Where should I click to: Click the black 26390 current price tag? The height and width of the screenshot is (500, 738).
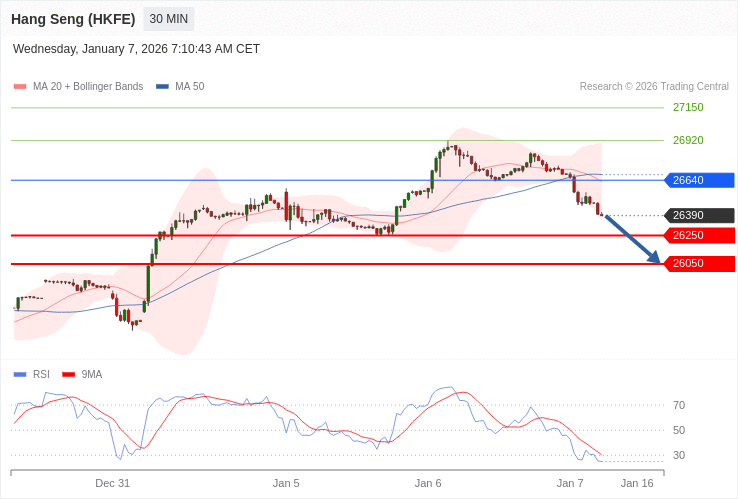tap(699, 215)
